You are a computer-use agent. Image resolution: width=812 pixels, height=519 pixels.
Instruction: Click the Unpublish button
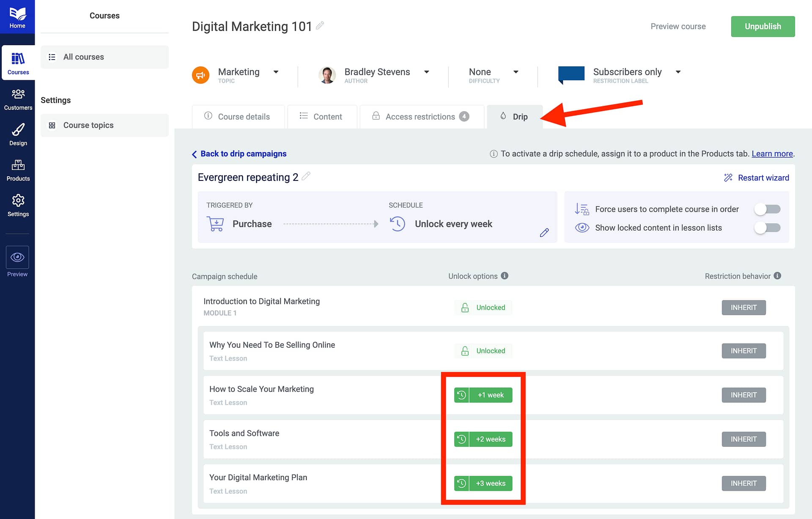tap(763, 26)
